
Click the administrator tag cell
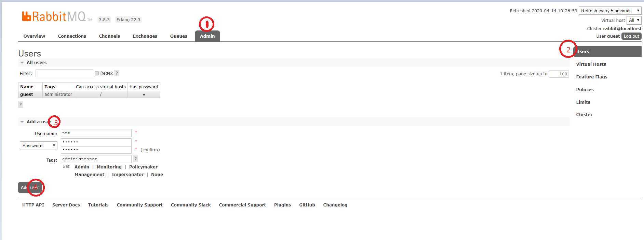(x=58, y=94)
